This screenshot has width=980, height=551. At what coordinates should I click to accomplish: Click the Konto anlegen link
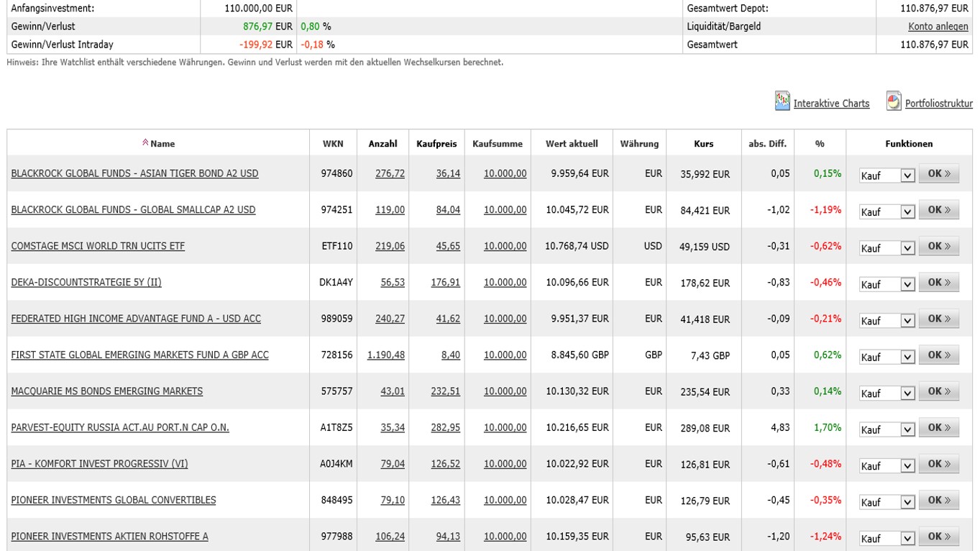(938, 27)
